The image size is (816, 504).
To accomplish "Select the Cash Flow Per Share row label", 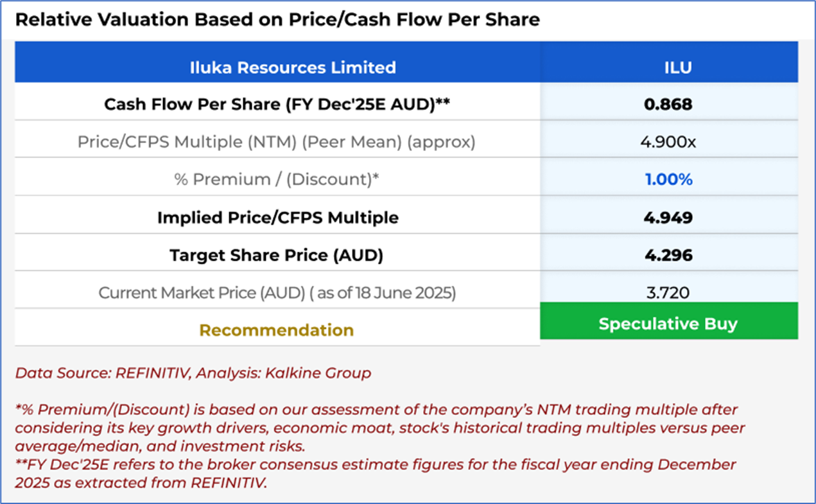I will pyautogui.click(x=276, y=104).
